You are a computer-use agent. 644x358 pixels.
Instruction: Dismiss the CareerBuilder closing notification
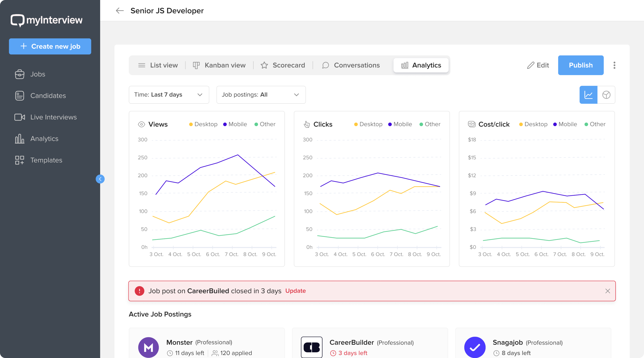pos(607,291)
